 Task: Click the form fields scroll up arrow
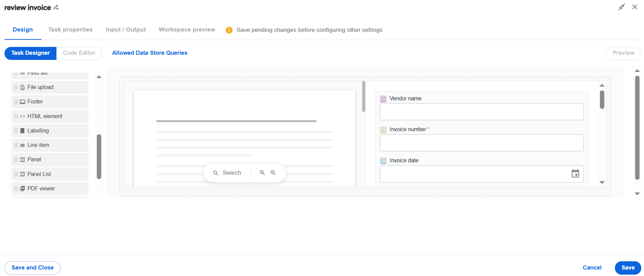click(602, 85)
